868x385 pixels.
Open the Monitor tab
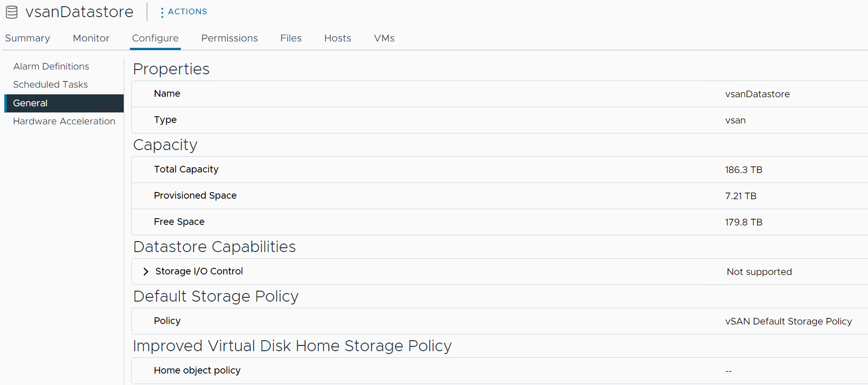point(91,38)
